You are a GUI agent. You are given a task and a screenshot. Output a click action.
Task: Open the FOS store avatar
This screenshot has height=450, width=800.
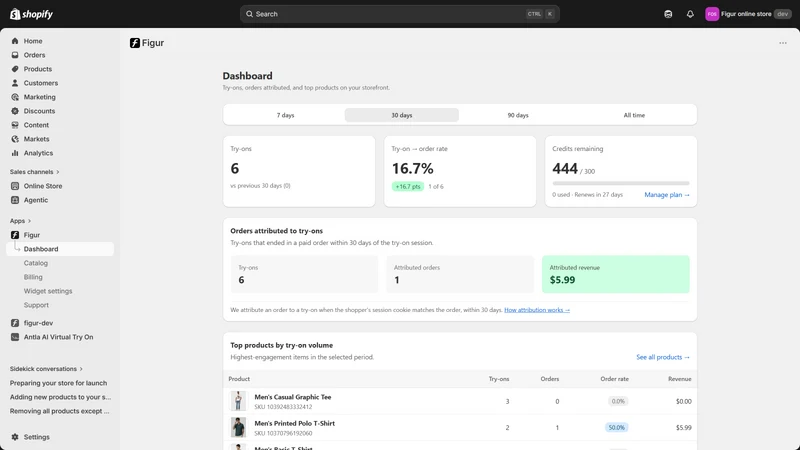[712, 14]
